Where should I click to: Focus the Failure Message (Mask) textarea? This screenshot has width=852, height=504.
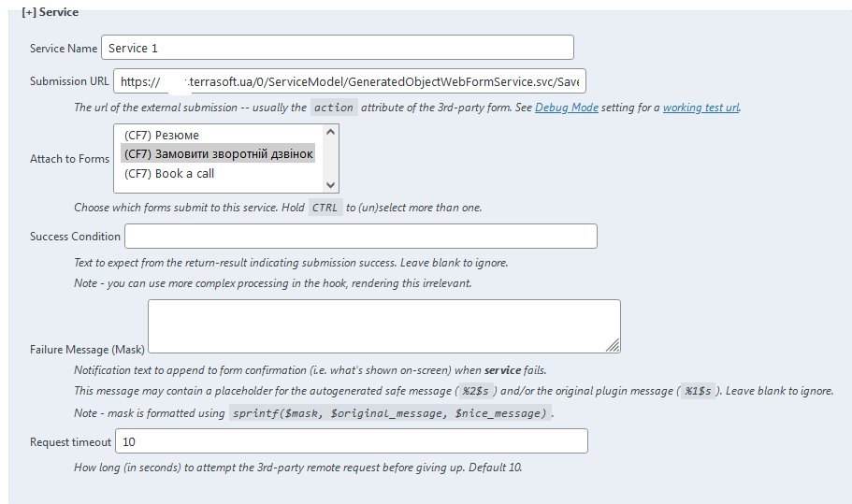[383, 325]
